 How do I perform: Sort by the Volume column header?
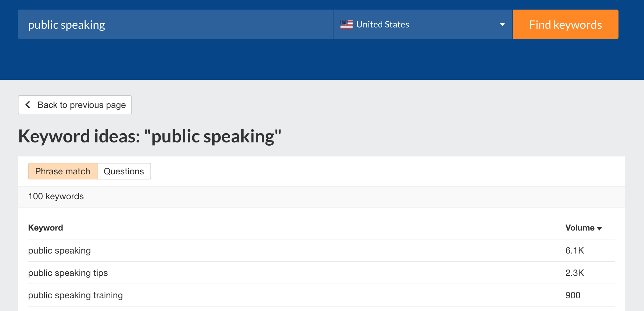[583, 228]
